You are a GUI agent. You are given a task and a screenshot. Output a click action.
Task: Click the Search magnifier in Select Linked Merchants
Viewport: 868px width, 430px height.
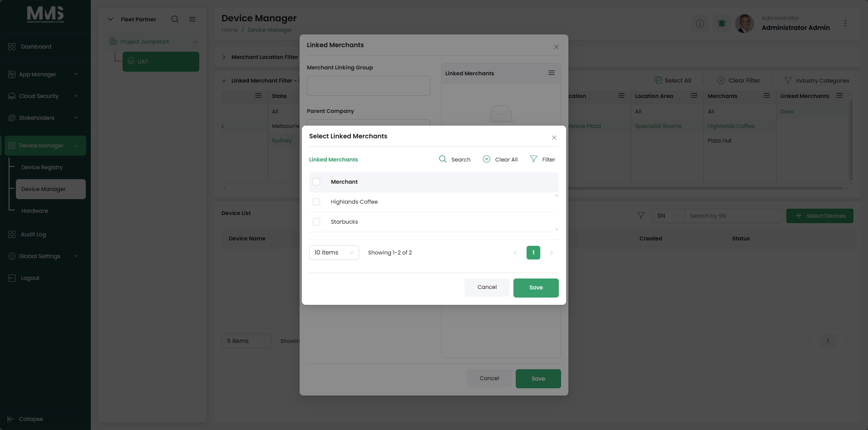coord(443,159)
